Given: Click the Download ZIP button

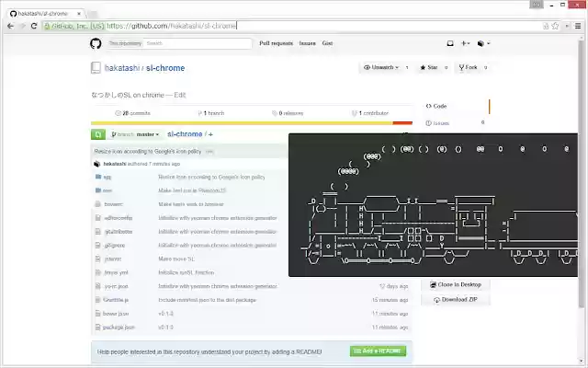Looking at the screenshot, I should point(456,300).
